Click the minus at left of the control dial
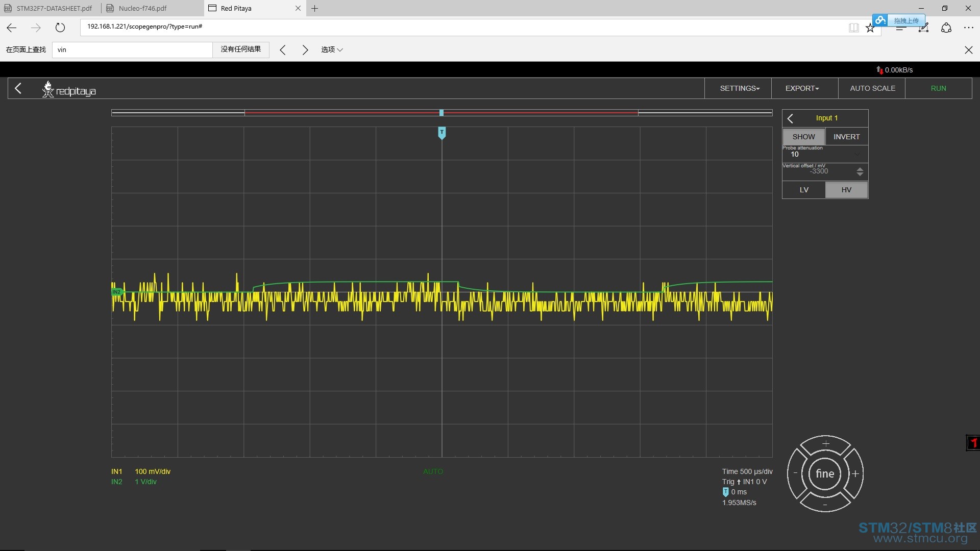The width and height of the screenshot is (980, 551). pyautogui.click(x=795, y=473)
